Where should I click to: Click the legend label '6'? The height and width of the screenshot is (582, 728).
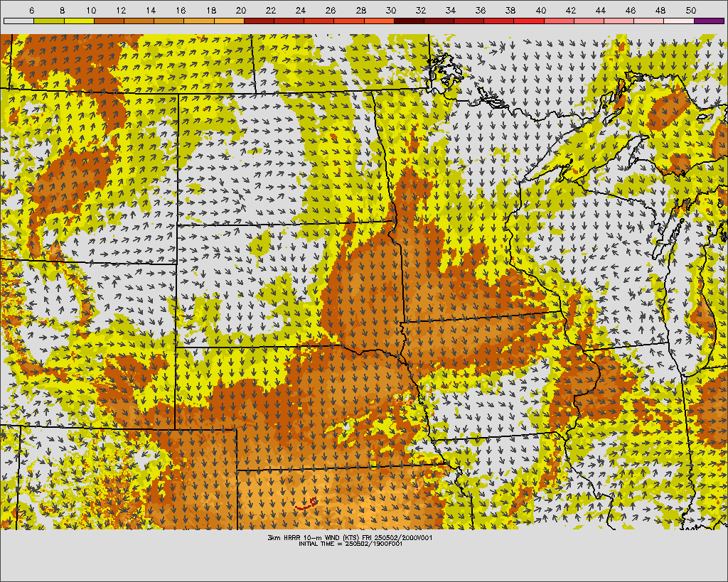coord(31,10)
